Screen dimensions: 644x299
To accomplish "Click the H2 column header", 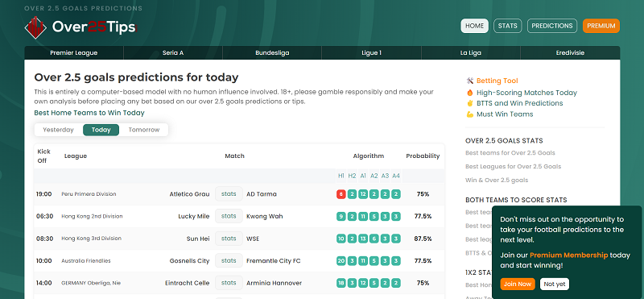I will pyautogui.click(x=352, y=176).
